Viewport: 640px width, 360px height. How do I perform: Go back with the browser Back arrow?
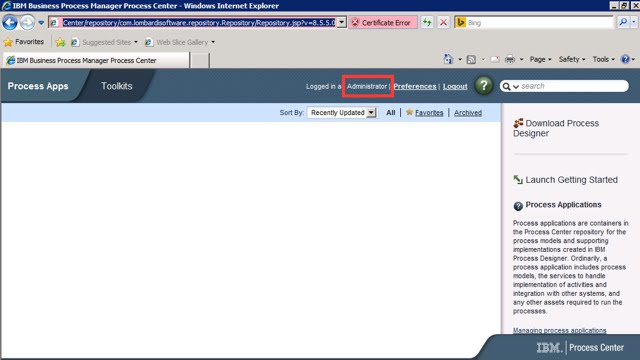coord(10,22)
